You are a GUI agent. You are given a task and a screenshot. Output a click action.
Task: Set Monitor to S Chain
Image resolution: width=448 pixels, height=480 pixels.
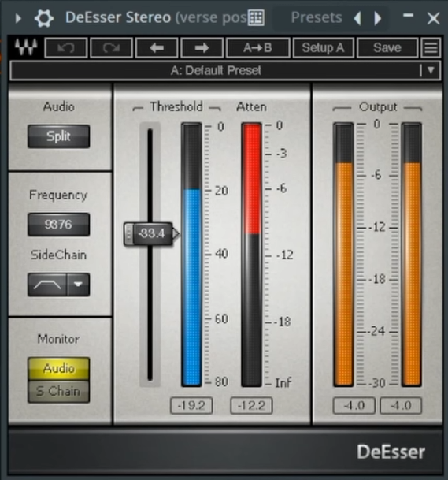click(x=59, y=391)
